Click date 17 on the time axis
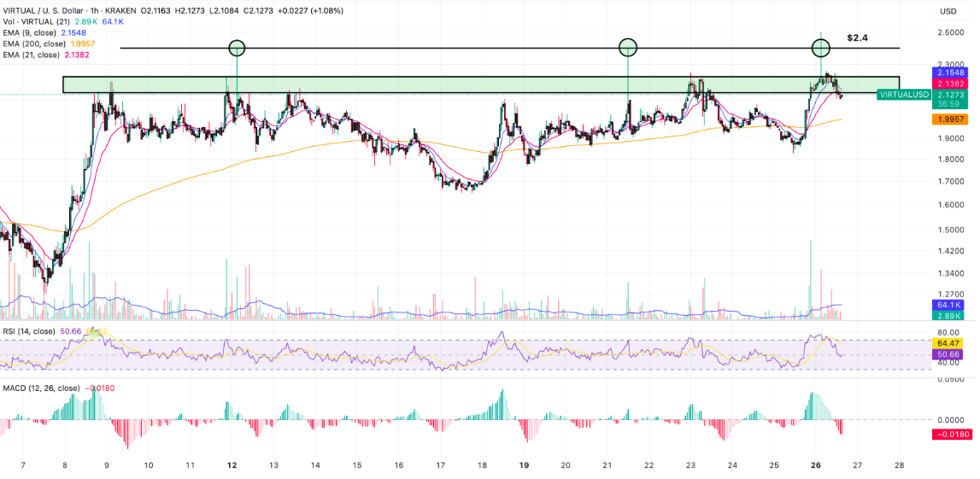This screenshot has height=479, width=980. click(441, 465)
